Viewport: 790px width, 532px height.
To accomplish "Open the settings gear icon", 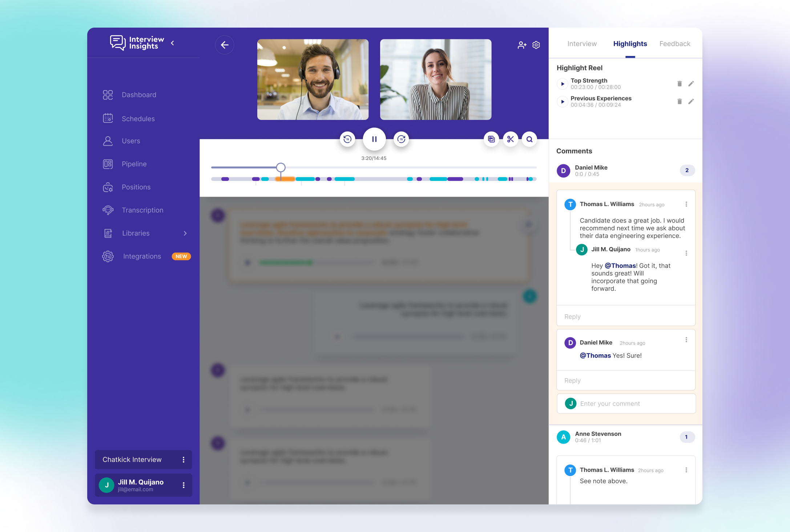I will click(536, 45).
